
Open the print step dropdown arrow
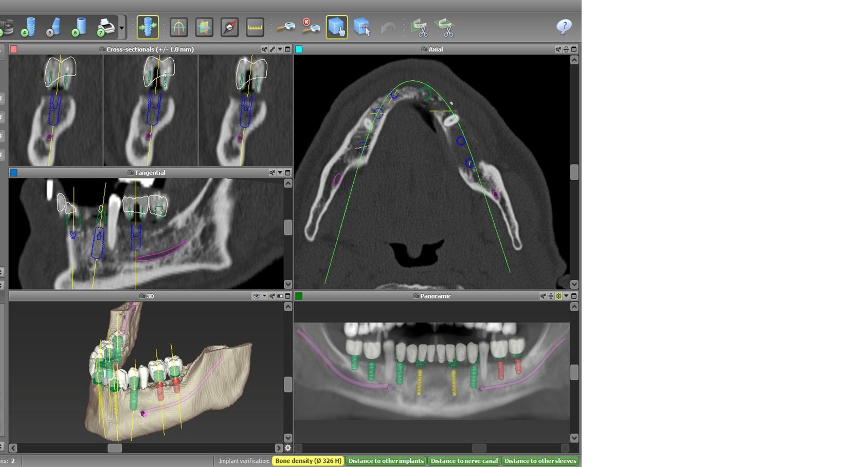click(x=122, y=28)
